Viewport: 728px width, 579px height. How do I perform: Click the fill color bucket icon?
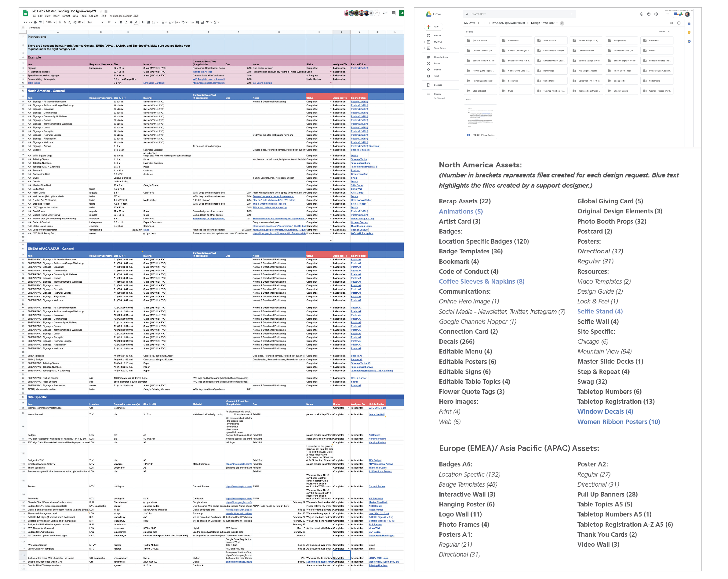(143, 22)
